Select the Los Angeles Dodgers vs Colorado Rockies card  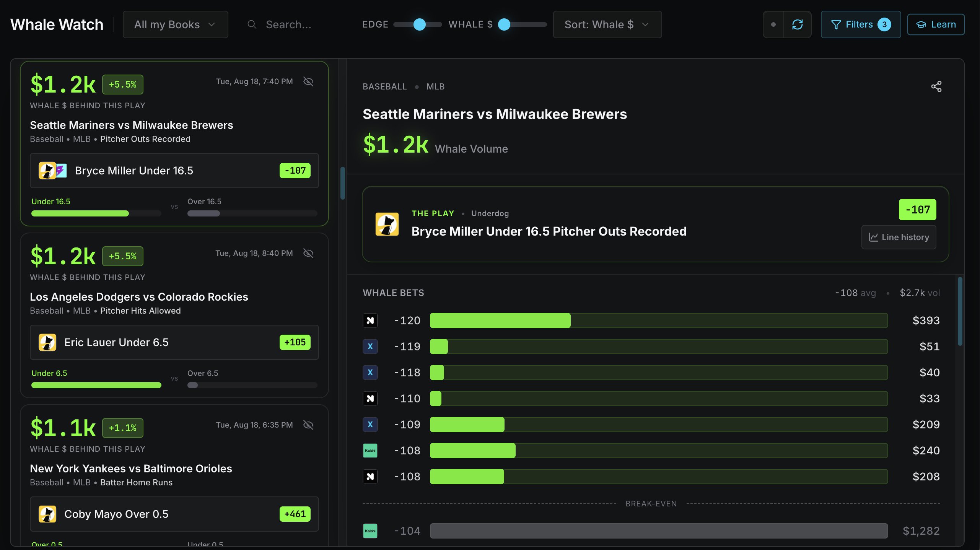pyautogui.click(x=174, y=315)
